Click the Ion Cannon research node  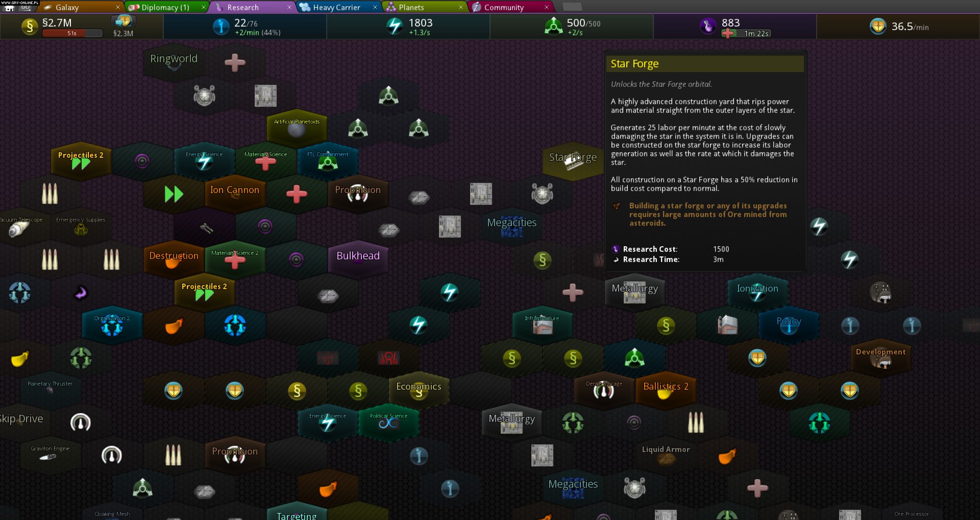[x=235, y=193]
